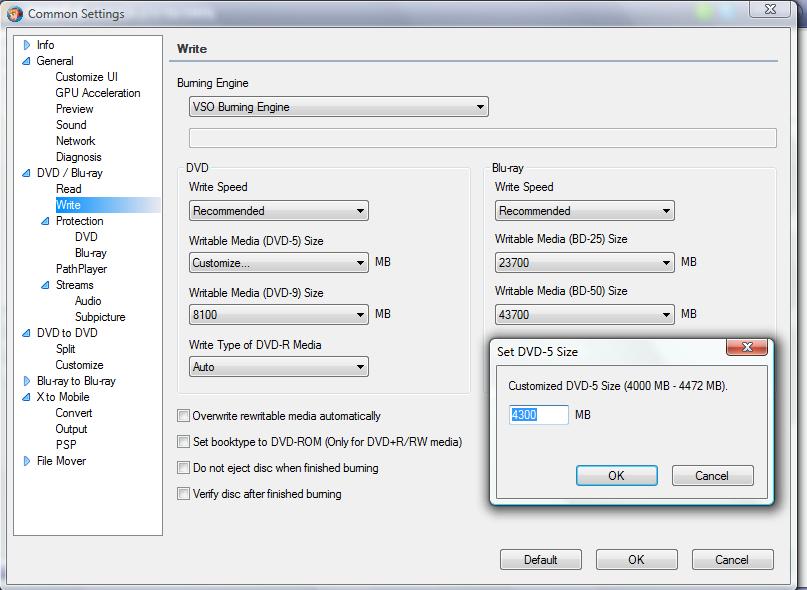The width and height of the screenshot is (807, 590).
Task: Collapse the Protection tree node
Action: pos(45,221)
